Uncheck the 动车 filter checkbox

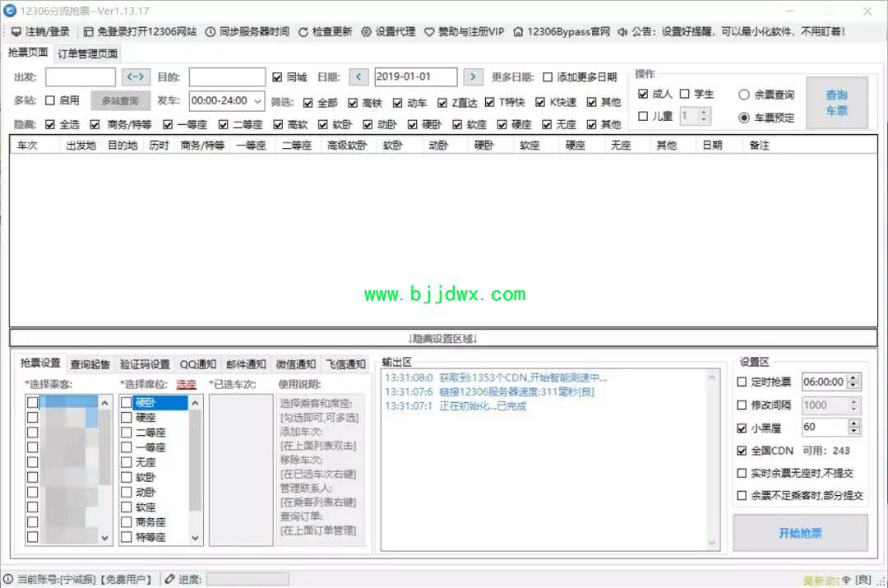(398, 103)
